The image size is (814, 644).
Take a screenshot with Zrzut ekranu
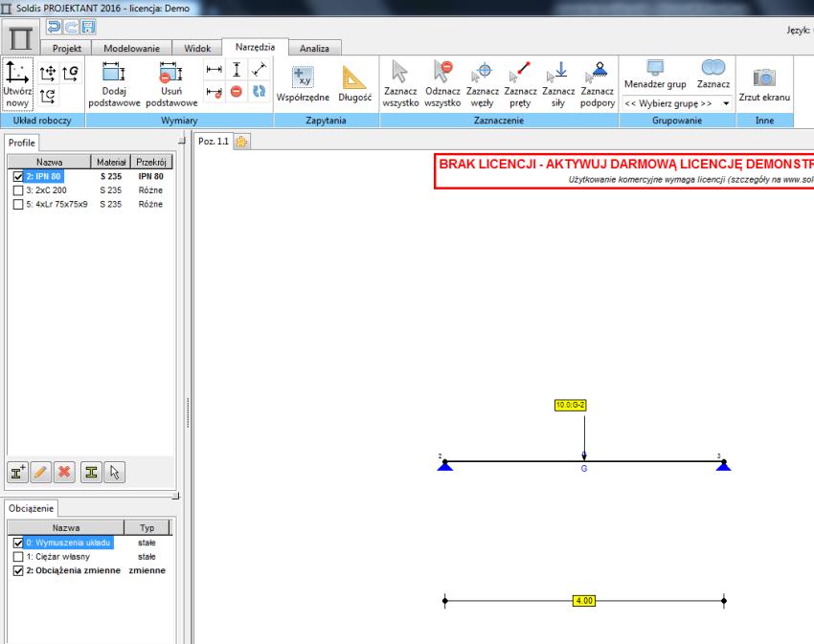tap(764, 84)
